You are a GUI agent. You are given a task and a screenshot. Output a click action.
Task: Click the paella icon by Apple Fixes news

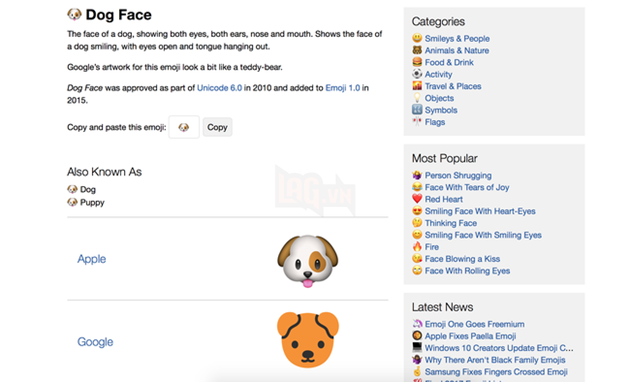[417, 336]
